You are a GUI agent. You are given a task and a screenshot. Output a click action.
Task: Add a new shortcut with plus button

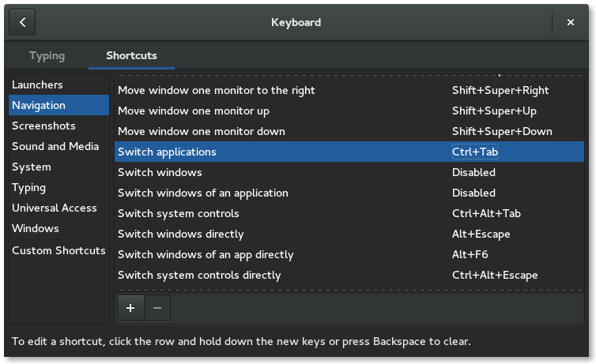click(130, 308)
